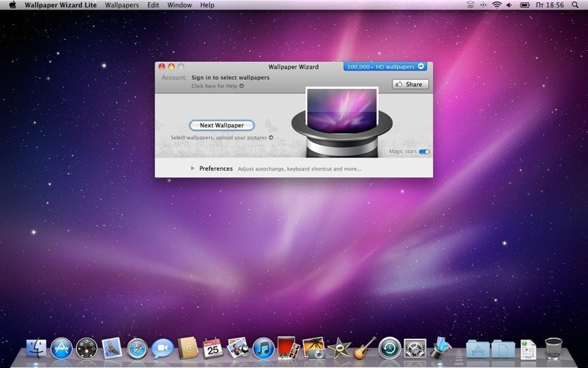The image size is (588, 368).
Task: Check the battery status icon
Action: pos(525,5)
